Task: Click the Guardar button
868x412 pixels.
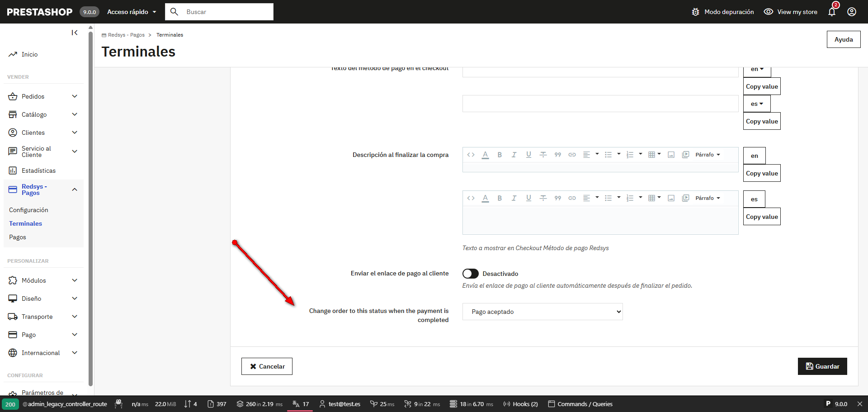Action: pos(822,366)
